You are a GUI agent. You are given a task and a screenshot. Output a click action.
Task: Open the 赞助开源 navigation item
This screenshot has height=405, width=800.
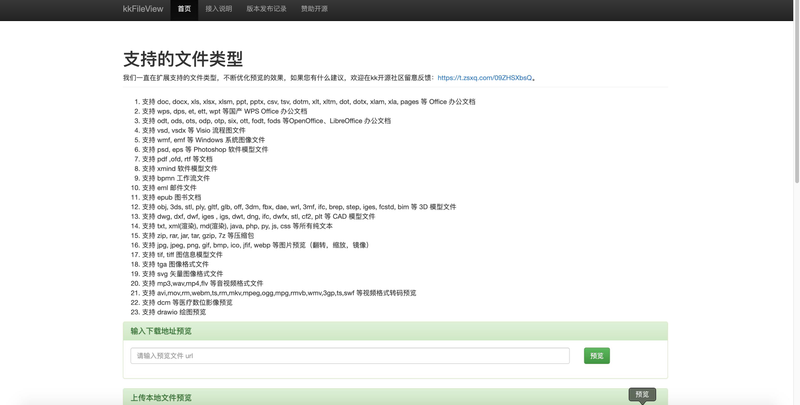click(314, 9)
